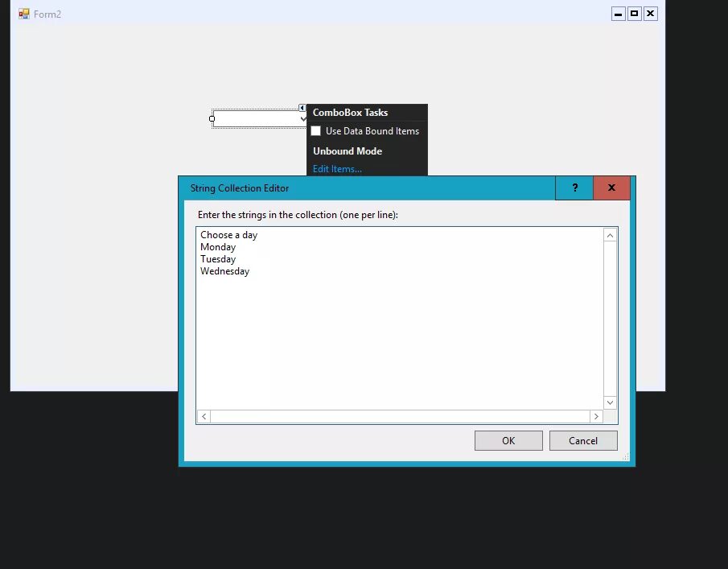Confirm with the OK button
728x569 pixels.
[x=508, y=441]
